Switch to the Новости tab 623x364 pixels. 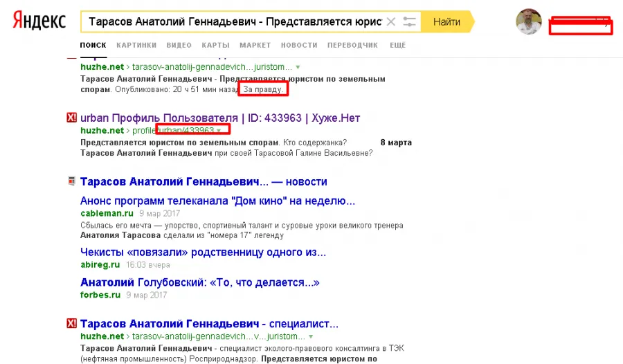(x=299, y=45)
